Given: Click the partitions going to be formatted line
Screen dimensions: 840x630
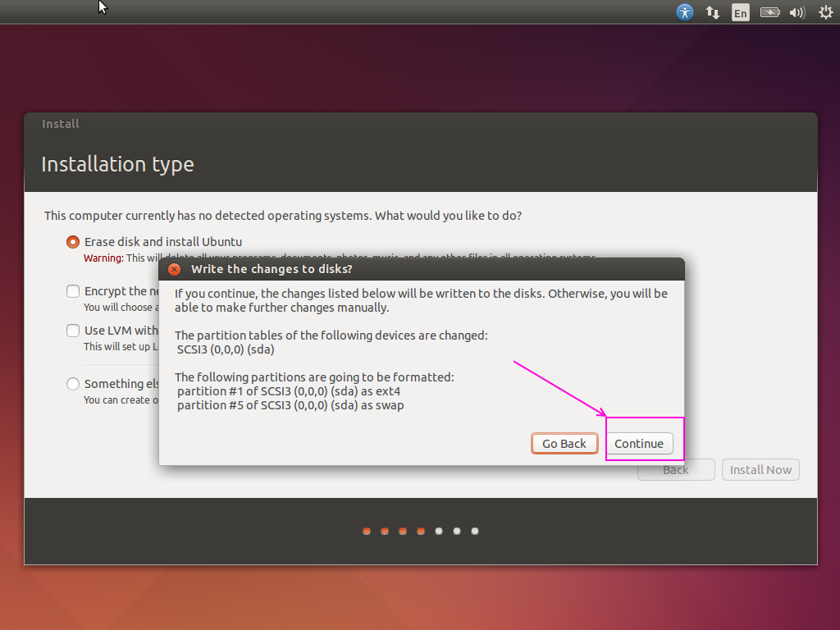Looking at the screenshot, I should 314,377.
